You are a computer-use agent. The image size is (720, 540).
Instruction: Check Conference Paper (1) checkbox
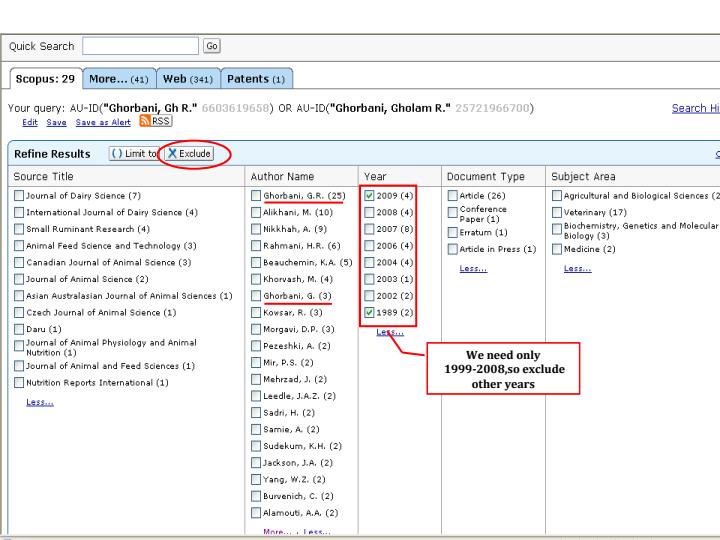(x=452, y=212)
